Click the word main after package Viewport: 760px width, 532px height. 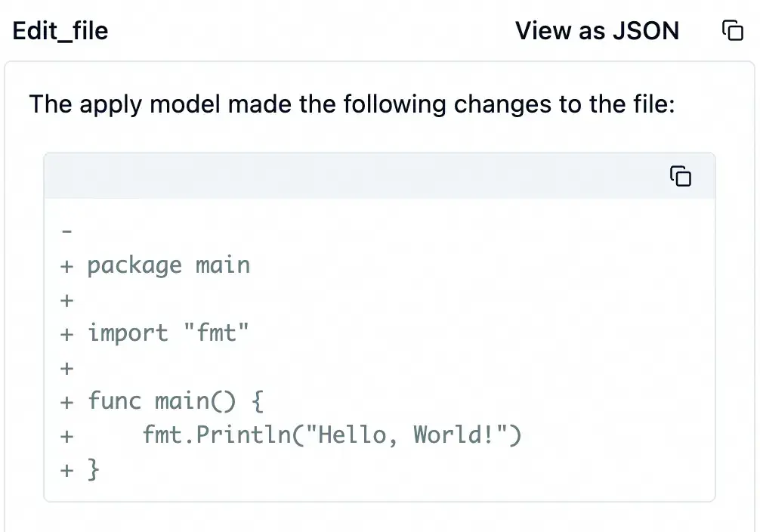[x=222, y=265]
